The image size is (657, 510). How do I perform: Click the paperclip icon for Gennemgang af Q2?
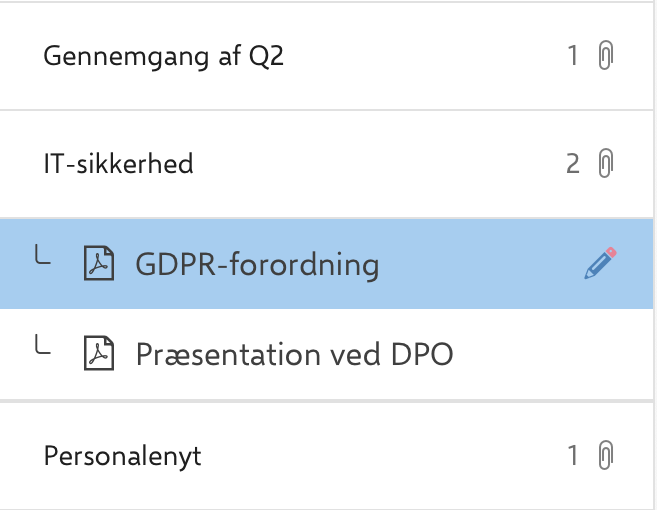[604, 56]
